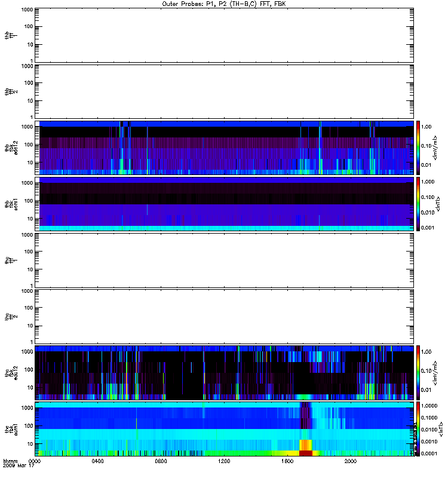Image resolution: width=448 pixels, height=478 pixels.
Task: Click the '1.00' value on thb edc12 color bar
Action: click(426, 127)
